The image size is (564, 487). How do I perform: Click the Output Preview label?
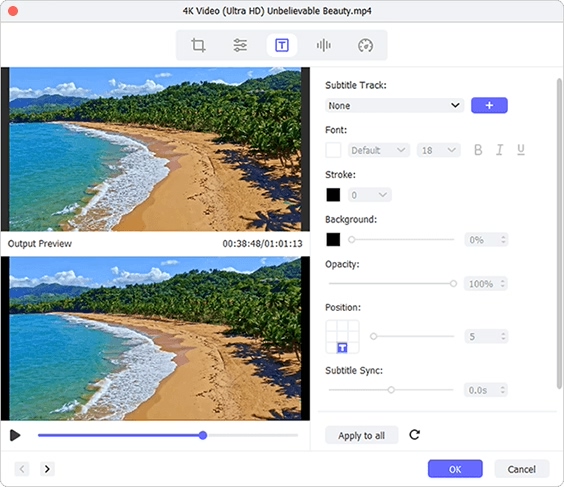point(40,244)
